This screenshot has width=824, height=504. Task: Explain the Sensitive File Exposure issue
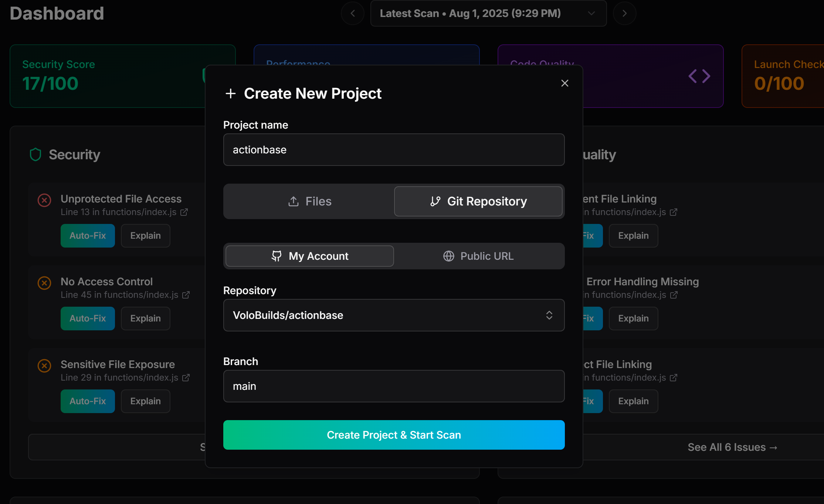pyautogui.click(x=145, y=401)
